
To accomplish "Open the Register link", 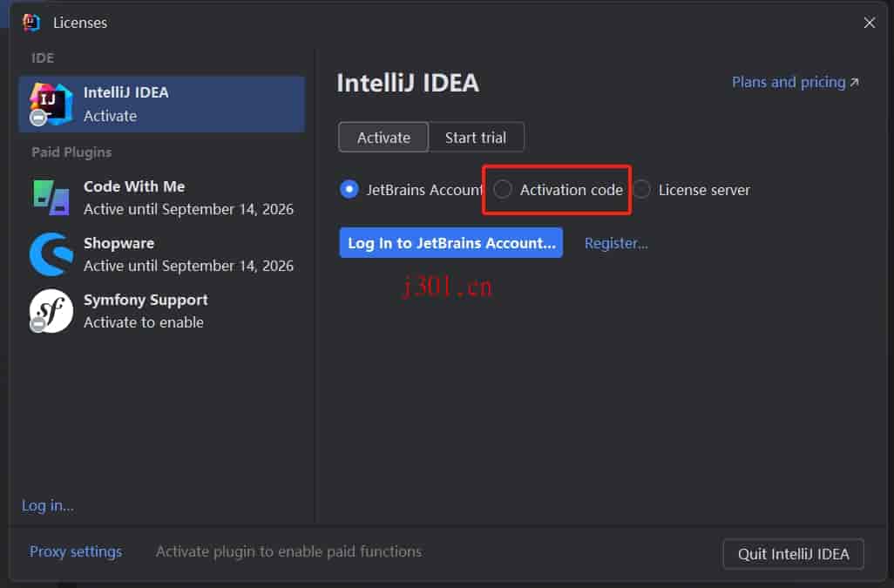I will pos(616,243).
